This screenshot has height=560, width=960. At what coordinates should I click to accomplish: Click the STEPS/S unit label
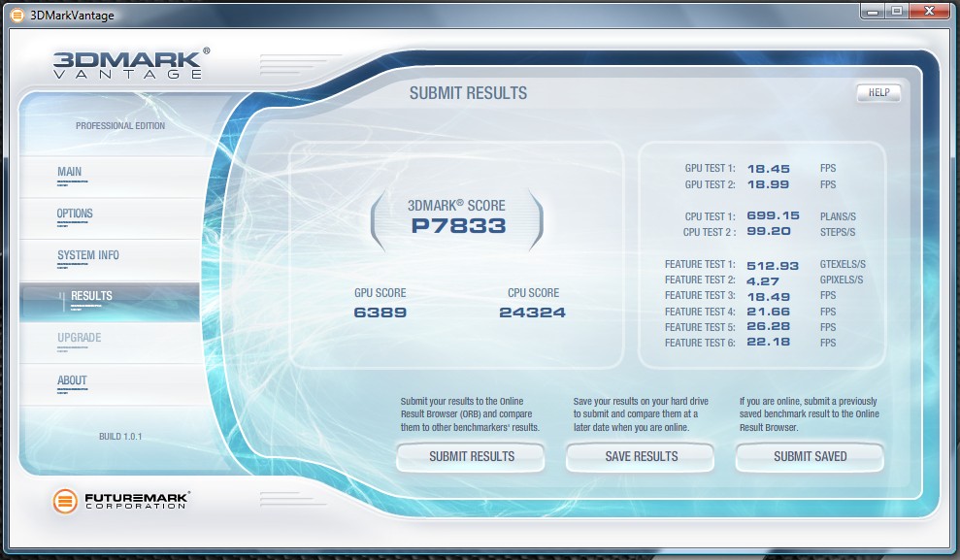pyautogui.click(x=838, y=232)
